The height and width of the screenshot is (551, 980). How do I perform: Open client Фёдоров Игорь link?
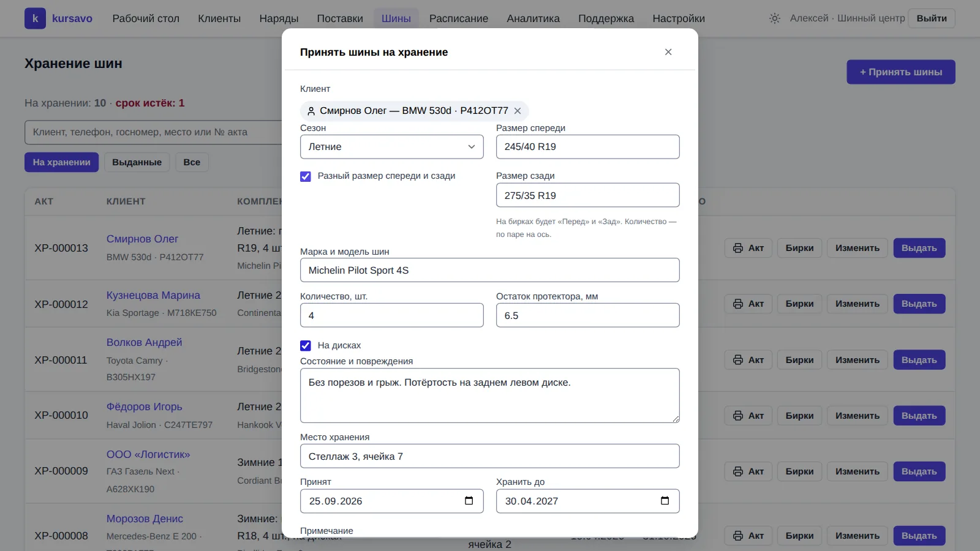(x=144, y=407)
